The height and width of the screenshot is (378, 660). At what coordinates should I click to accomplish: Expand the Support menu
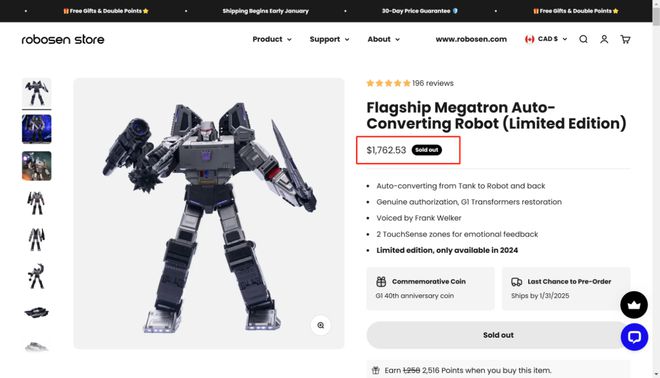tap(329, 39)
